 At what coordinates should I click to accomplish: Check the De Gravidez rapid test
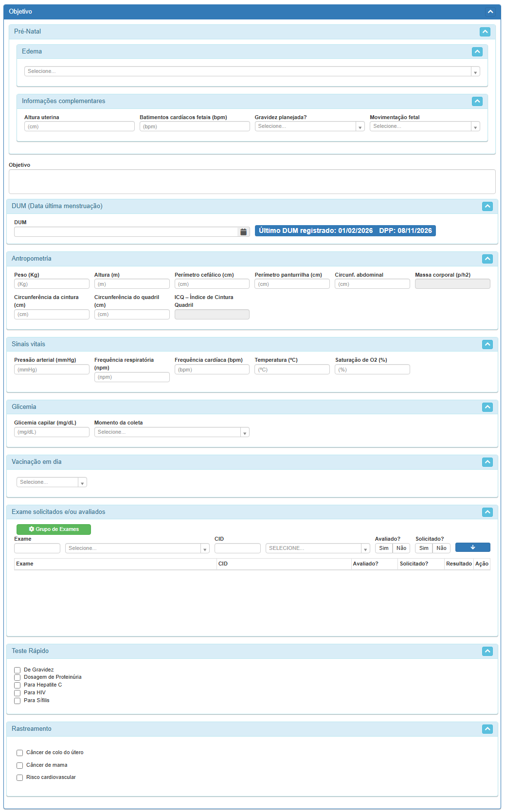[x=18, y=670]
